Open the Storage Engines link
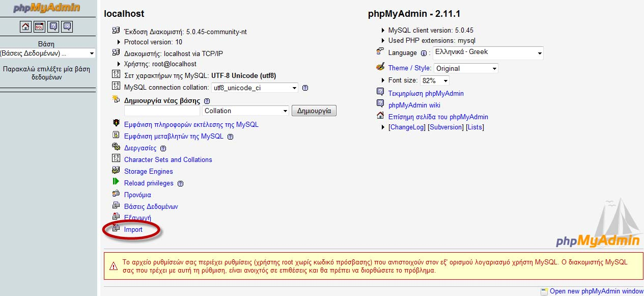Viewport: 644px width, 296px height. click(149, 171)
